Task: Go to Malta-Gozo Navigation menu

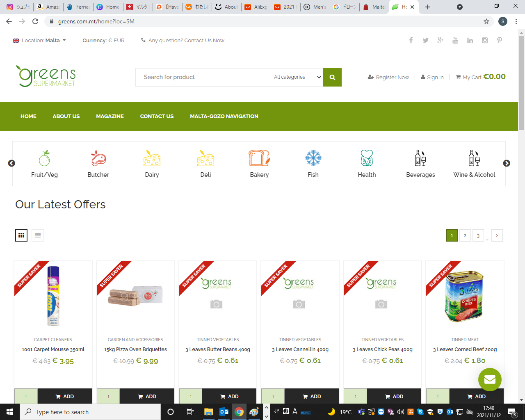Action: (x=224, y=116)
